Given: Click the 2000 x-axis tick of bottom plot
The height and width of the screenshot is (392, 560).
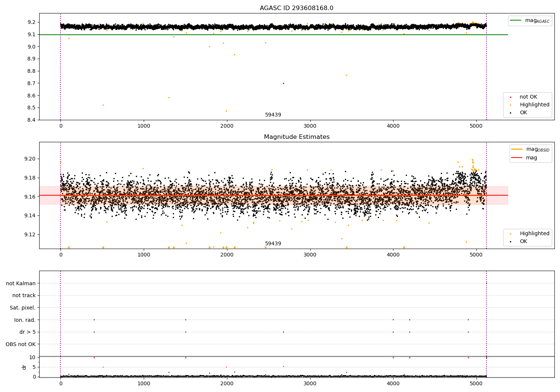Looking at the screenshot, I should click(227, 384).
